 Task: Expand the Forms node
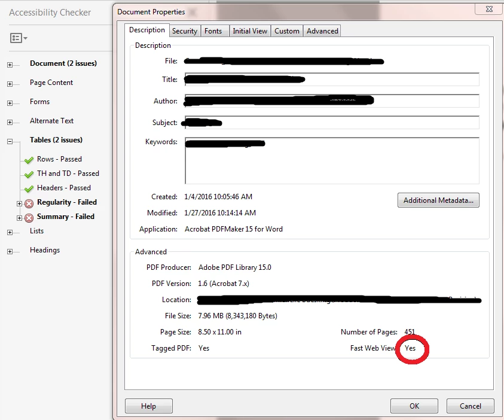(x=10, y=104)
